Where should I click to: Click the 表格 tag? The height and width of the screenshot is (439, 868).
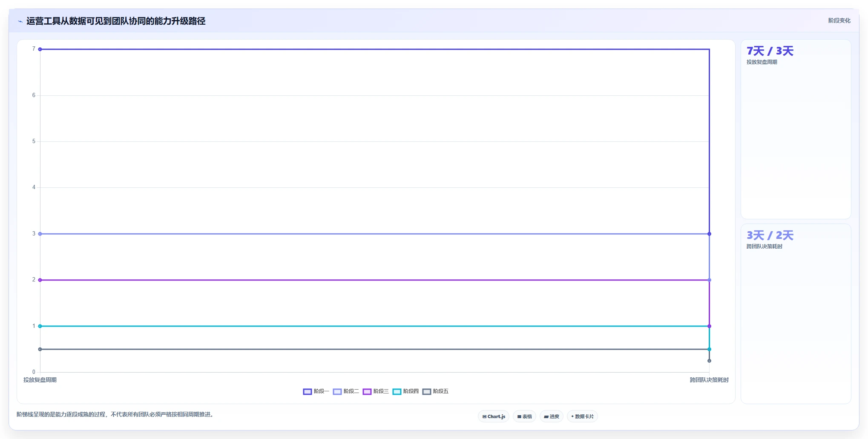(524, 416)
